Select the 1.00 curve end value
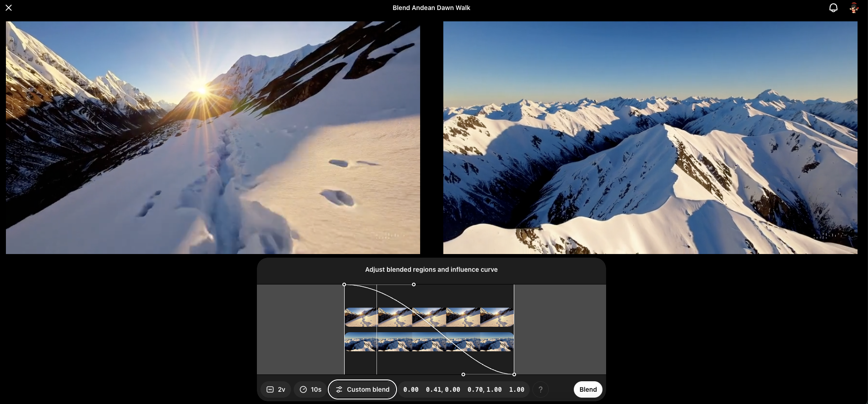 (517, 389)
